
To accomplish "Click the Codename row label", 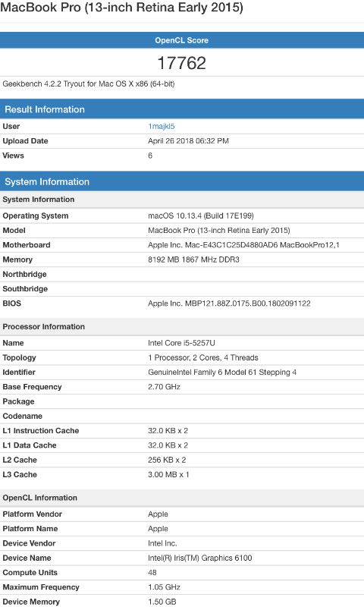I will click(23, 416).
